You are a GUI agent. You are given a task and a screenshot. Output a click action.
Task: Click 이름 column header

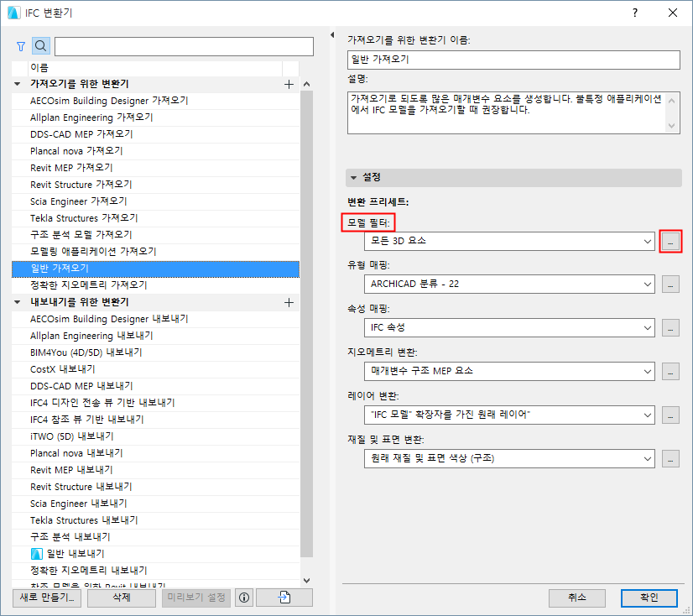click(155, 68)
